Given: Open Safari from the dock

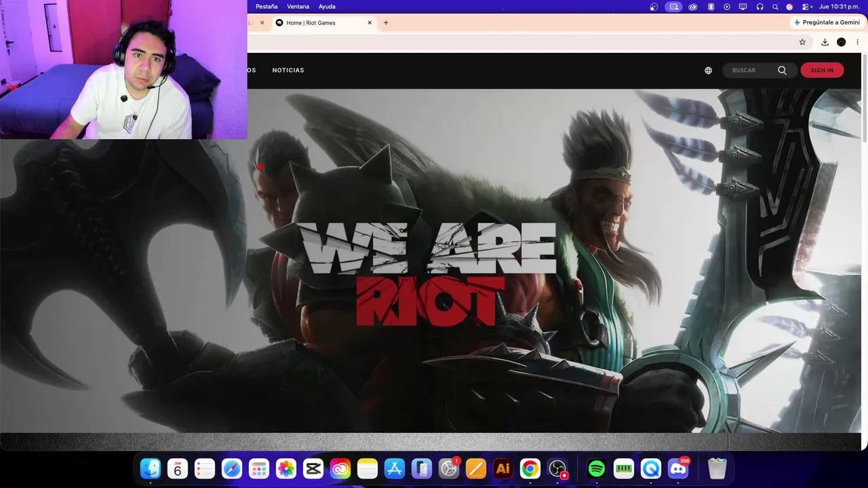Looking at the screenshot, I should tap(232, 468).
